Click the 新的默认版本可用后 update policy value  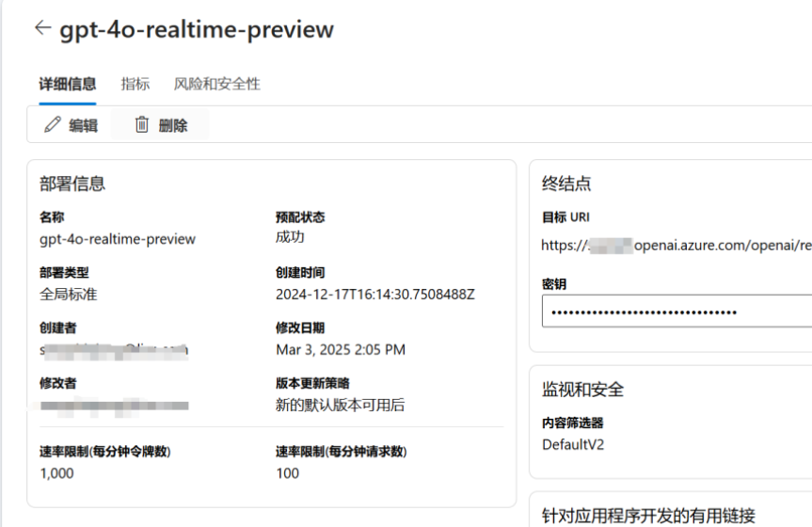(x=340, y=405)
